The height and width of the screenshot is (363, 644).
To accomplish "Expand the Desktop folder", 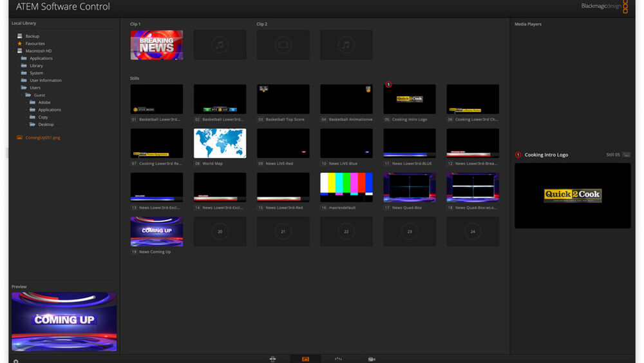I will coord(26,124).
